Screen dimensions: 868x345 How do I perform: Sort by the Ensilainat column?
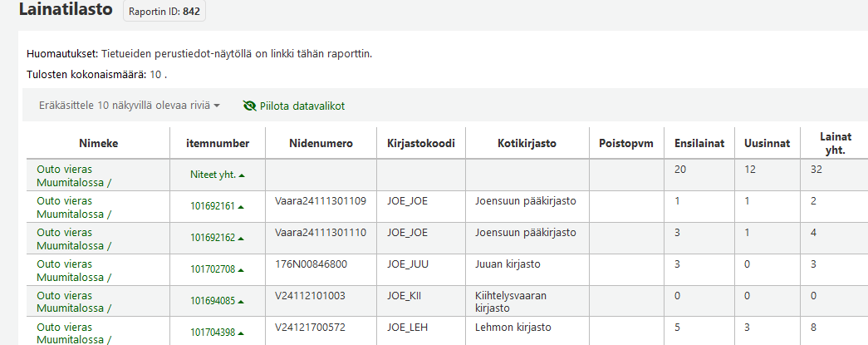tap(697, 143)
